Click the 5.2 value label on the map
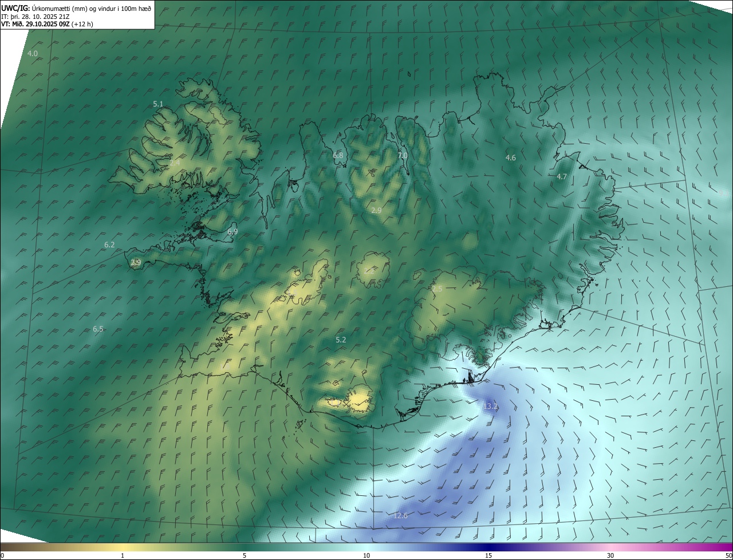Screen dimensions: 733x560 tap(341, 340)
